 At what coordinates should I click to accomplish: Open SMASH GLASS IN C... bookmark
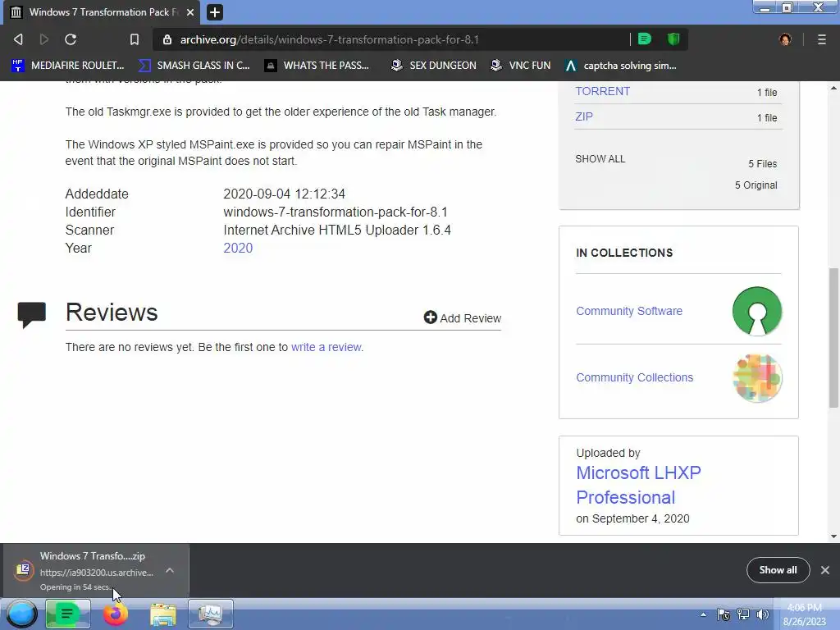194,66
